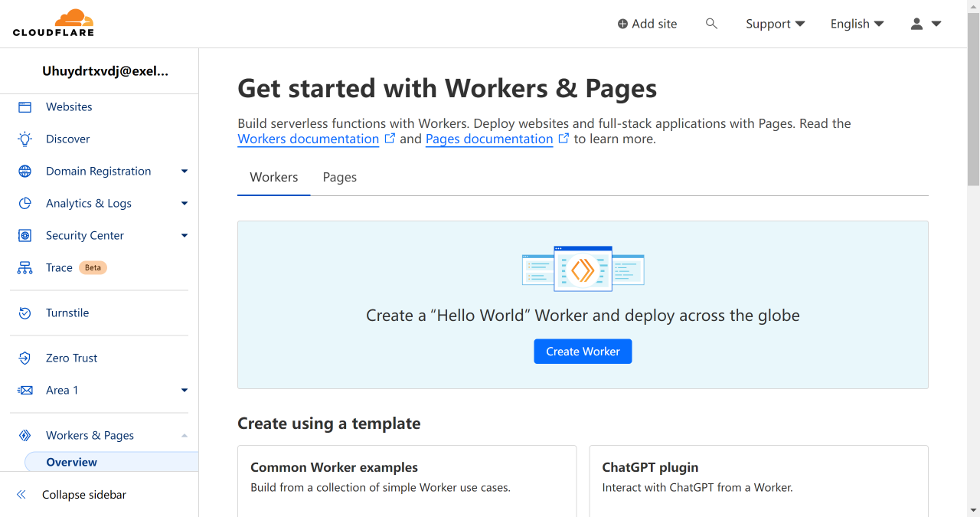The height and width of the screenshot is (517, 980).
Task: Expand Security Center submenu arrow
Action: pyautogui.click(x=185, y=236)
